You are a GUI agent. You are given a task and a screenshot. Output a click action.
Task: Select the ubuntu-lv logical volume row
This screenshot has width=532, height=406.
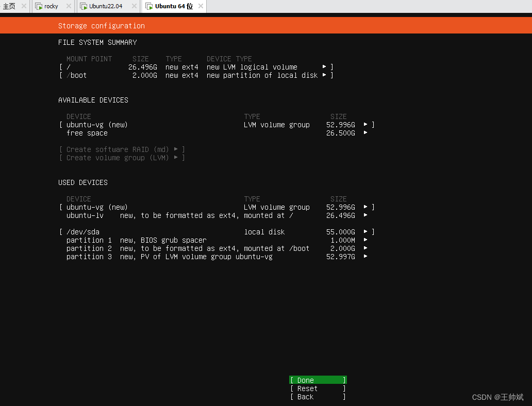pyautogui.click(x=217, y=215)
